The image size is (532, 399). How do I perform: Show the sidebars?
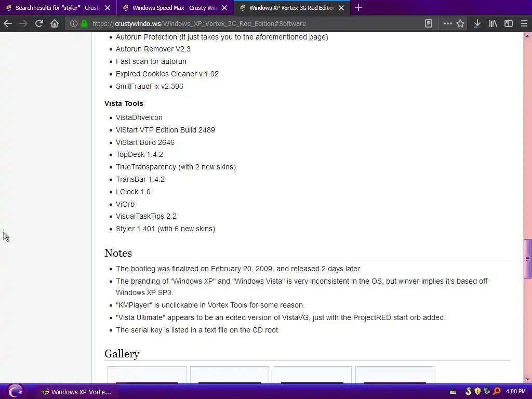(x=508, y=23)
